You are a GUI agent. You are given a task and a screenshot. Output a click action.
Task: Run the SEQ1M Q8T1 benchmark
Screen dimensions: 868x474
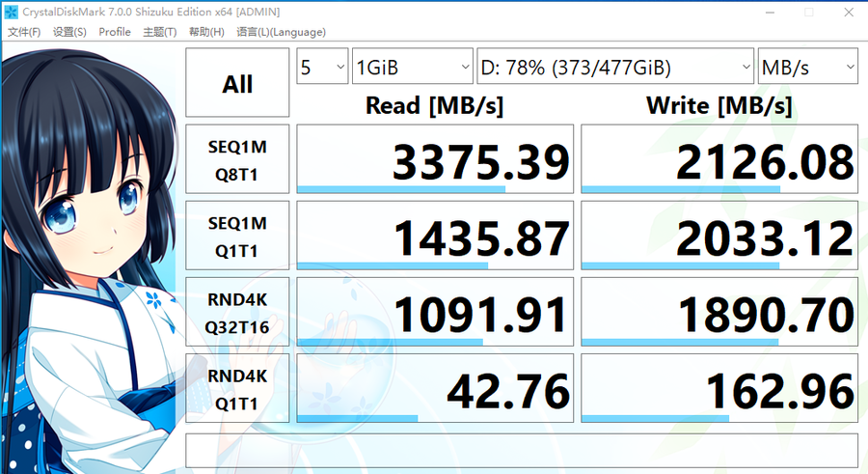point(237,159)
